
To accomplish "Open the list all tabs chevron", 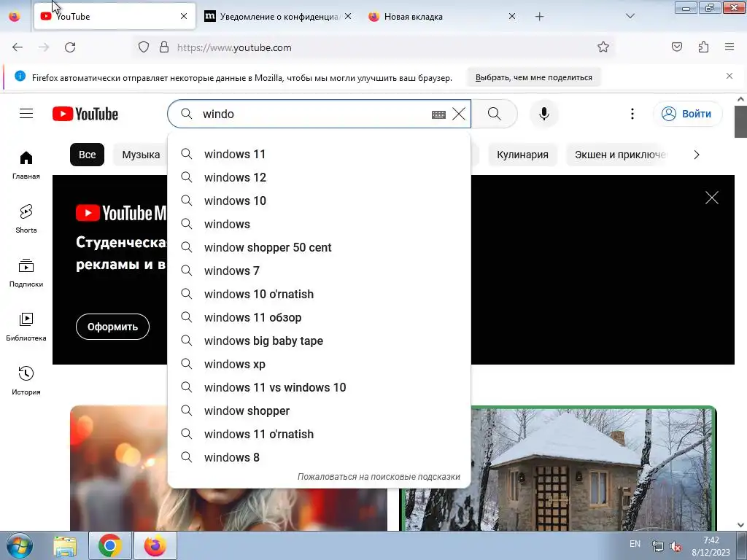I will [630, 16].
